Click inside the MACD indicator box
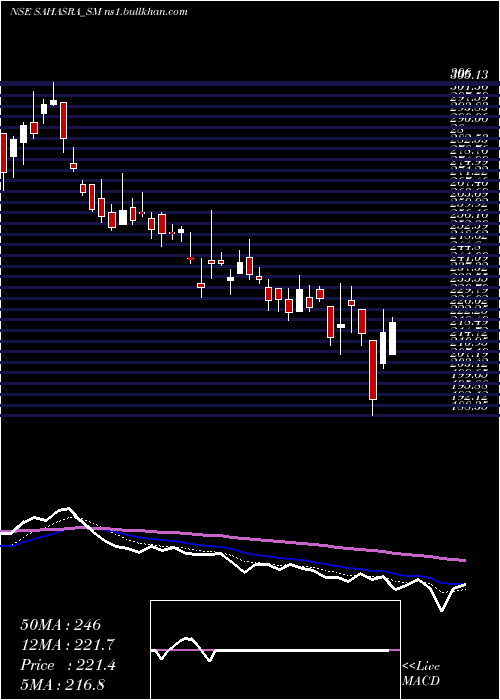Screen dimensions: 500x700 pyautogui.click(x=275, y=650)
